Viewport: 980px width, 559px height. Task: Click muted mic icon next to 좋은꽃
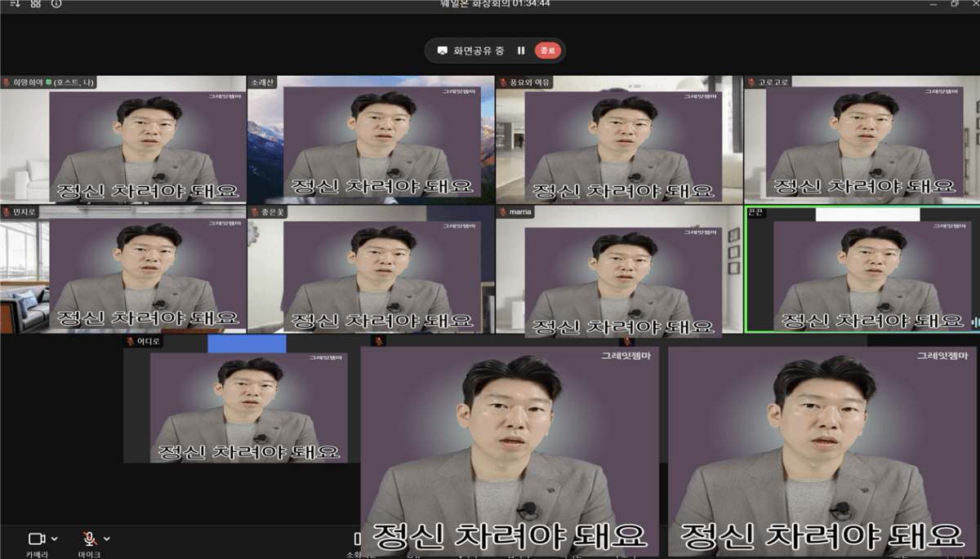(x=255, y=212)
